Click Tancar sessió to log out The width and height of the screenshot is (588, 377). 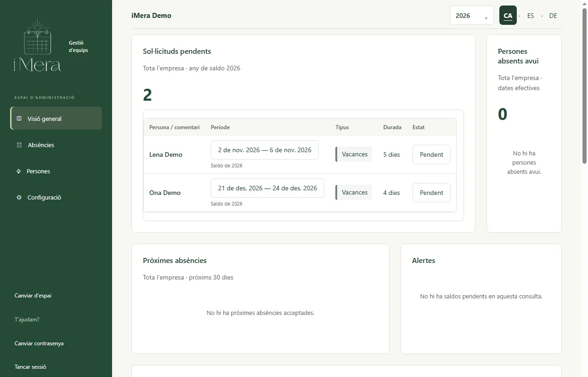click(x=30, y=367)
